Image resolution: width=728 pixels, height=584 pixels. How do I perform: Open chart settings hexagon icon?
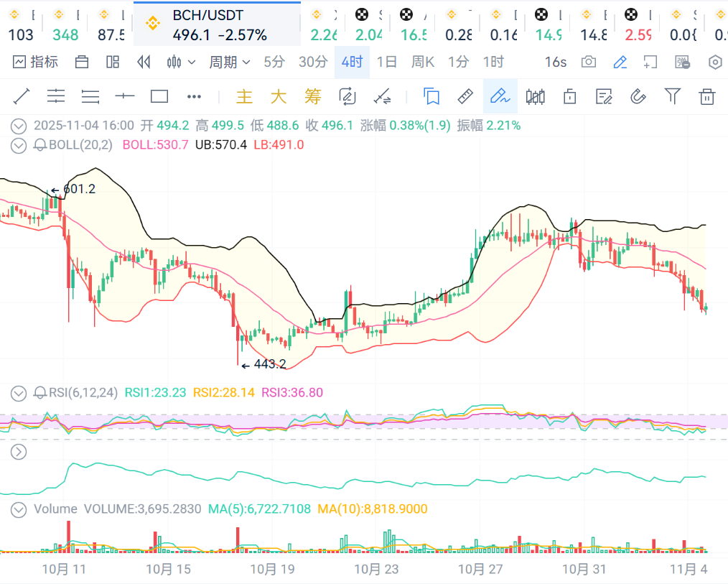[715, 62]
